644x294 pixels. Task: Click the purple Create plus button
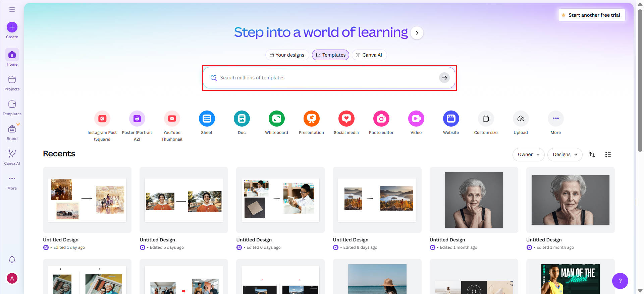[12, 27]
